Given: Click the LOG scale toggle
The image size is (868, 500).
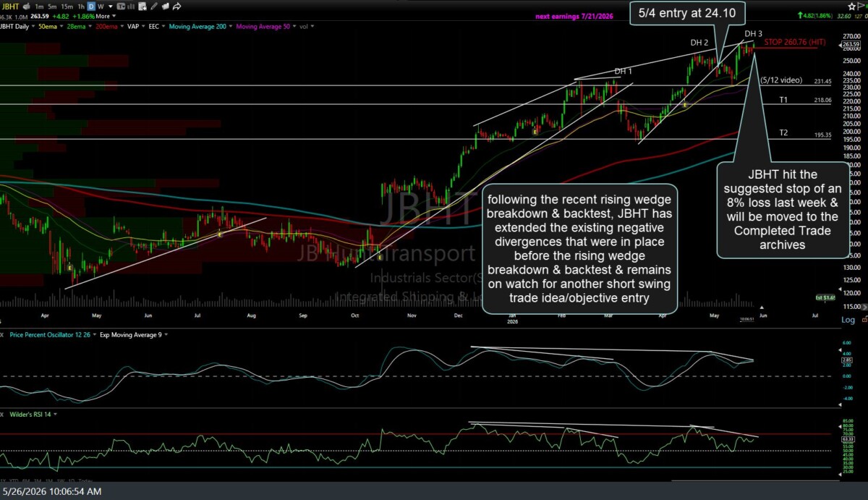Looking at the screenshot, I should pyautogui.click(x=849, y=319).
